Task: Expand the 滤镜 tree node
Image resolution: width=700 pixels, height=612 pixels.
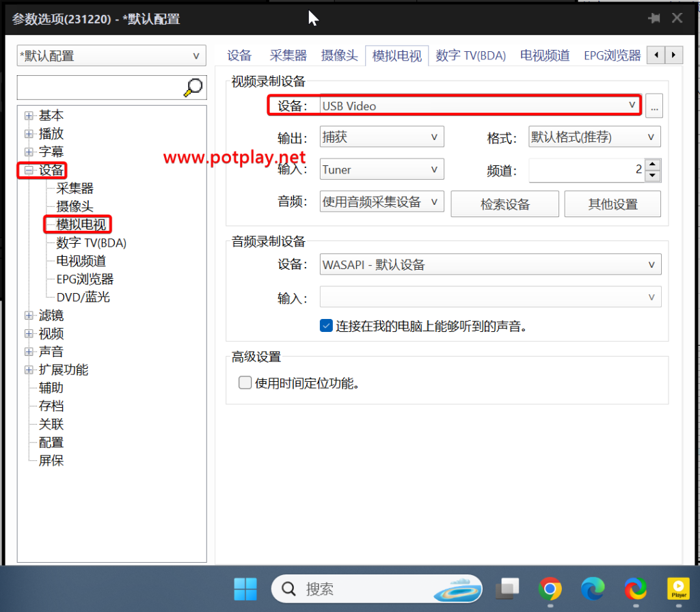Action: (x=29, y=316)
